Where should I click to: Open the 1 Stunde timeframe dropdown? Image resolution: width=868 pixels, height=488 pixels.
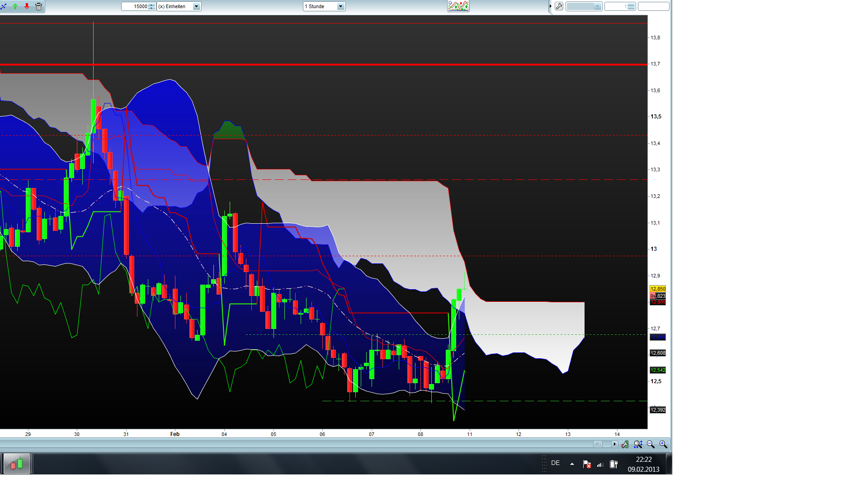tap(341, 6)
